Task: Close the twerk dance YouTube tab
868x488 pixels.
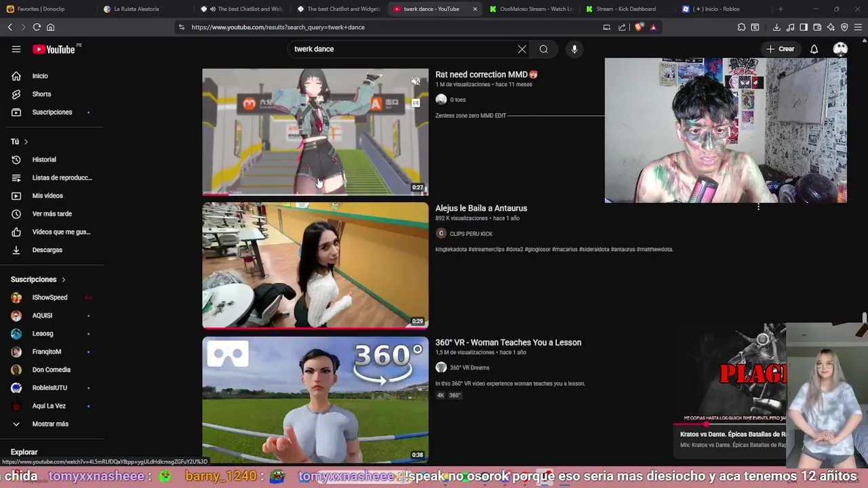Action: pyautogui.click(x=475, y=9)
